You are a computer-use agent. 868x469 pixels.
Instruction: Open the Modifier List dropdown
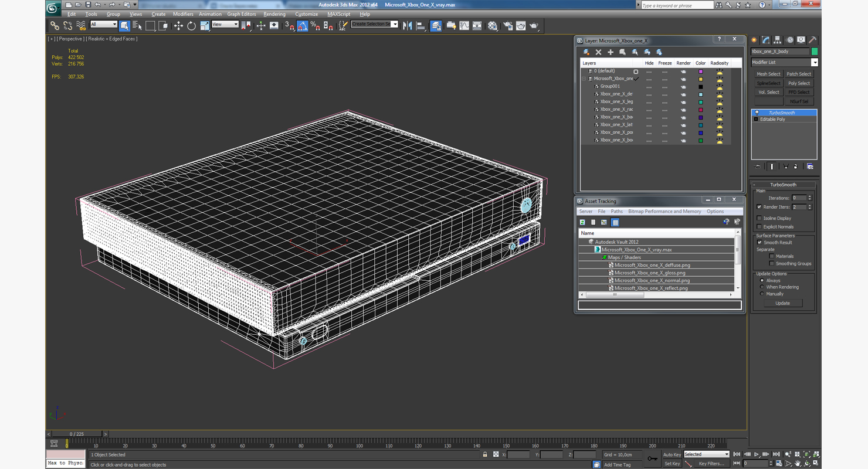[815, 62]
